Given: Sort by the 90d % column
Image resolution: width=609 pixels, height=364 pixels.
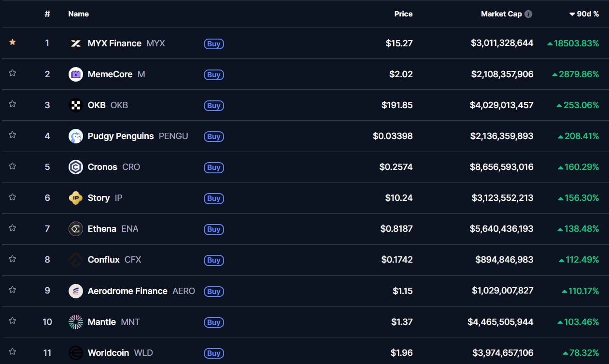Looking at the screenshot, I should (584, 14).
